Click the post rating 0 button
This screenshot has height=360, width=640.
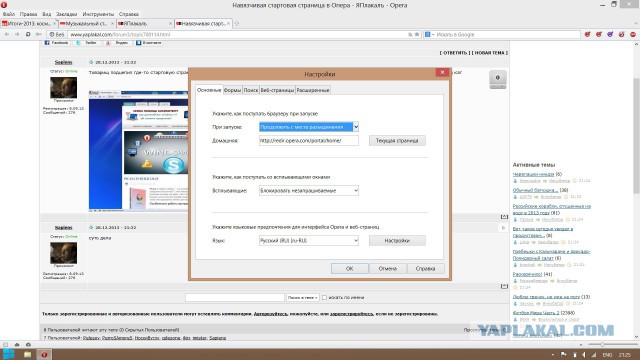click(498, 79)
